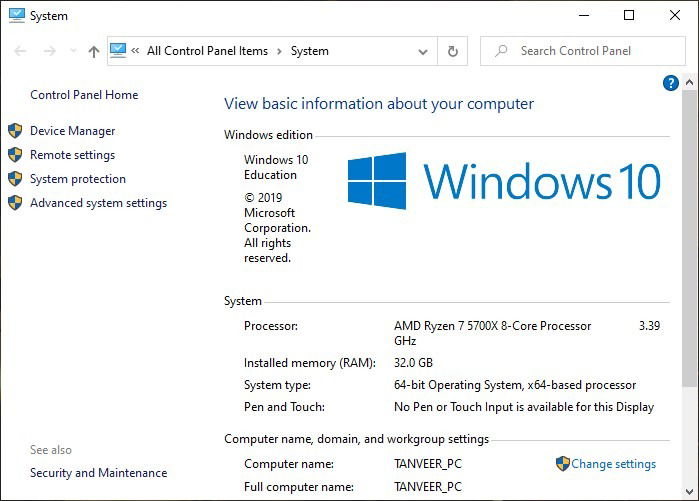
Task: Click the Windows 10 logo image
Action: click(x=504, y=181)
